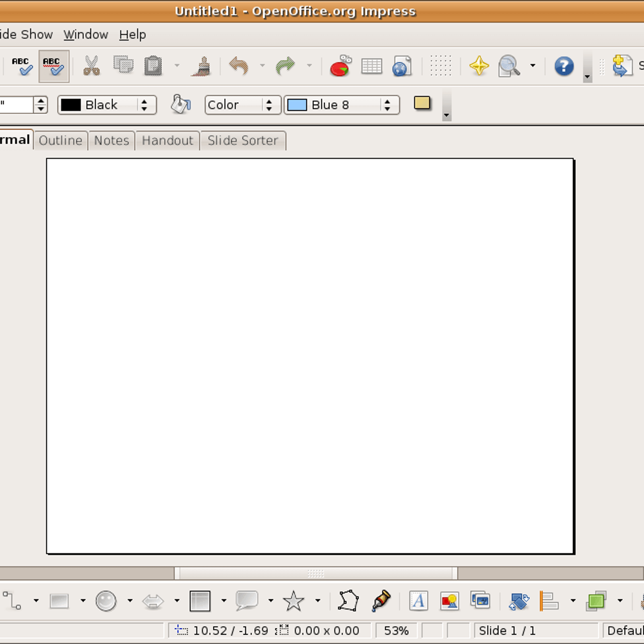Viewport: 644px width, 644px height.
Task: Toggle AutoSpellcheck button
Action: click(x=54, y=66)
